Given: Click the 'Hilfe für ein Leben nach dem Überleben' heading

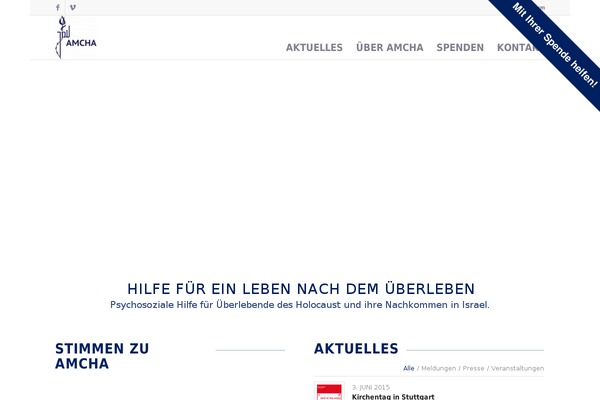Looking at the screenshot, I should pos(301,289).
